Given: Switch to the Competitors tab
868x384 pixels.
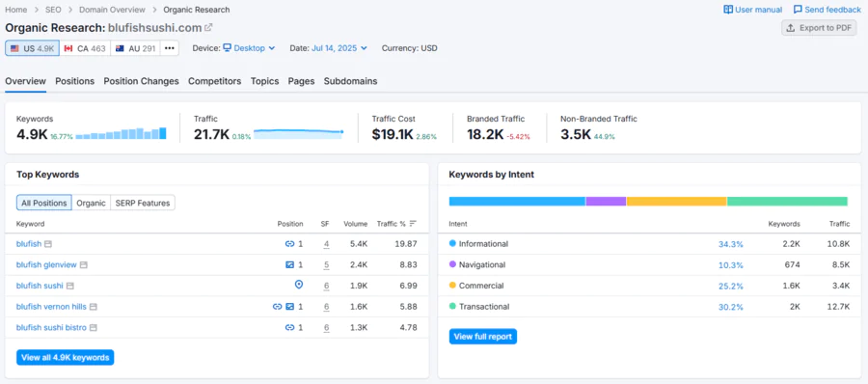Looking at the screenshot, I should click(215, 81).
